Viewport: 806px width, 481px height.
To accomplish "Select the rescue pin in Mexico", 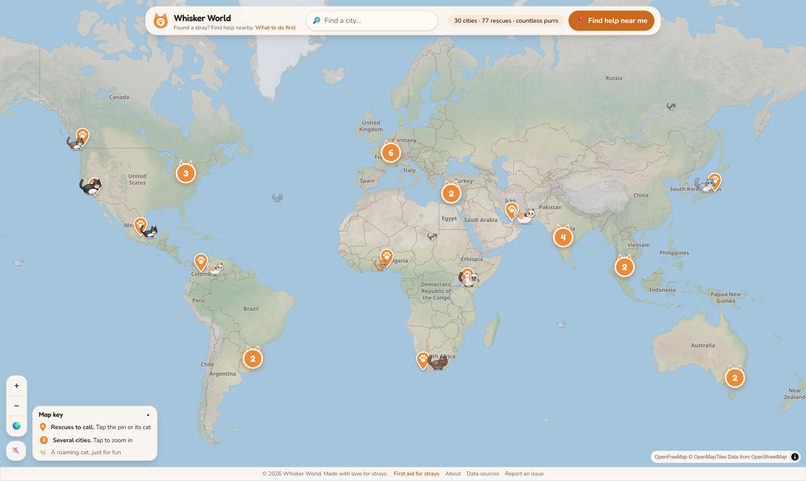I will 140,225.
